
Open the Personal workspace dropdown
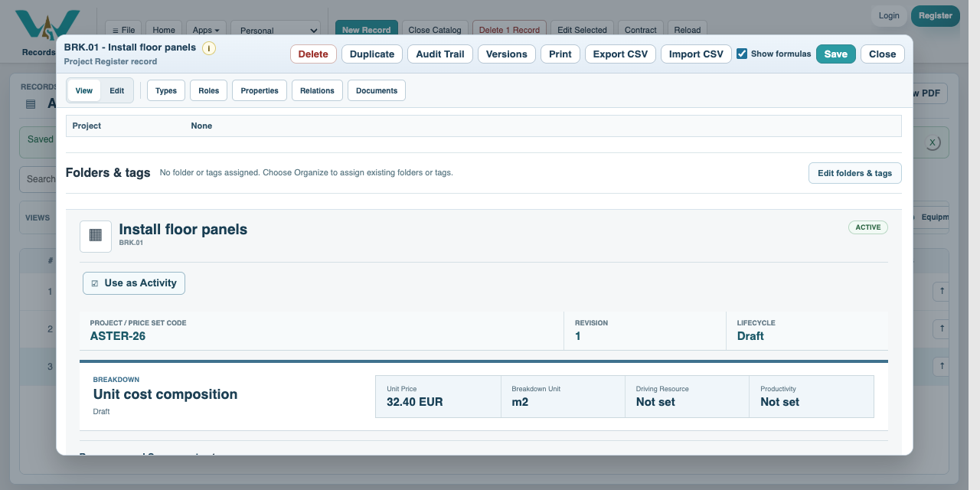coord(276,30)
